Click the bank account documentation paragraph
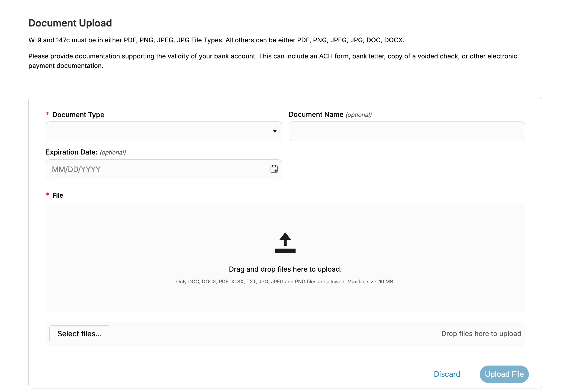 273,61
